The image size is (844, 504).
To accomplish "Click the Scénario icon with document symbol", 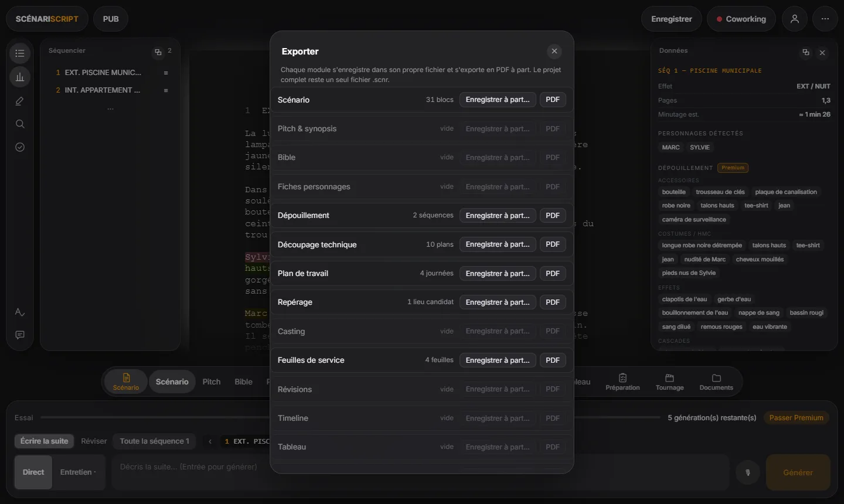I will tap(126, 382).
